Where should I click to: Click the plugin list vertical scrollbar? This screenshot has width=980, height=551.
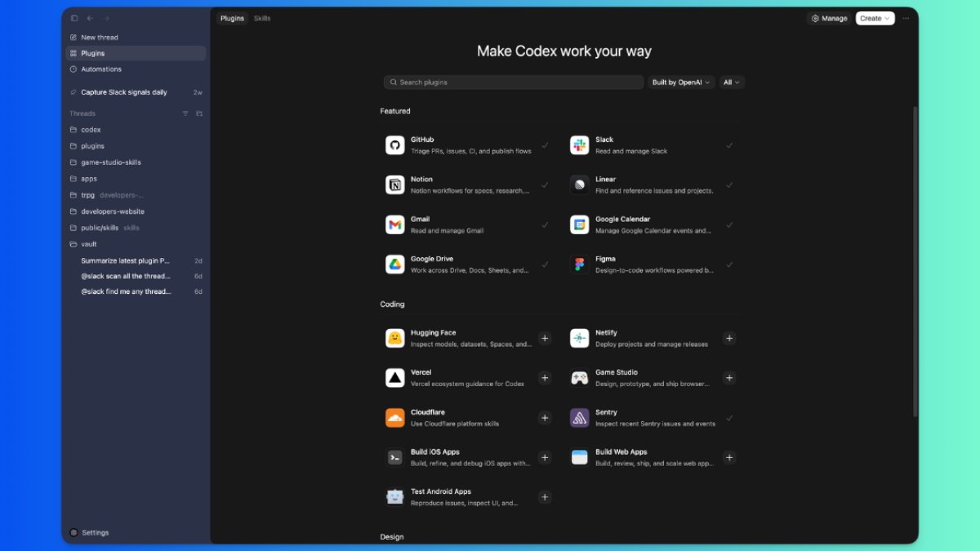pos(915,261)
